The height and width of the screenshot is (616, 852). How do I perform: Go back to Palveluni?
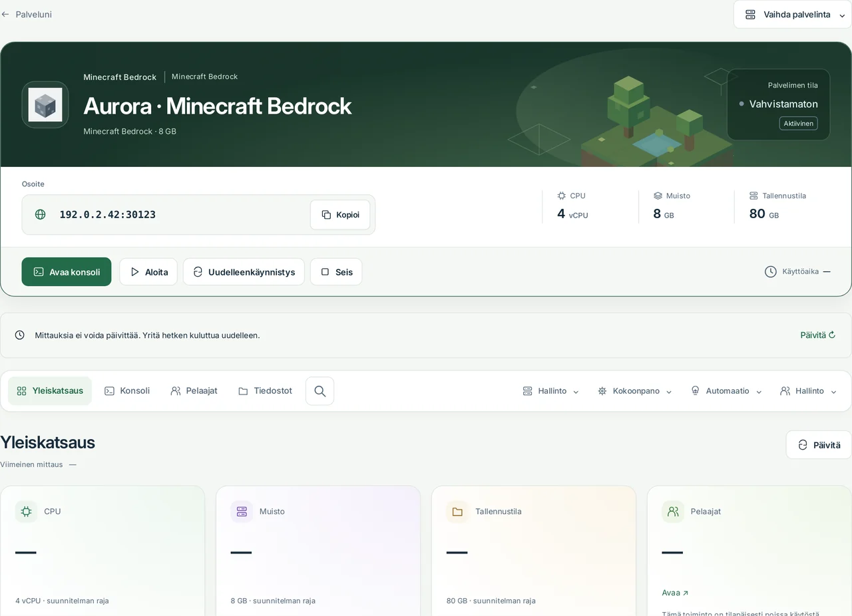pos(27,14)
